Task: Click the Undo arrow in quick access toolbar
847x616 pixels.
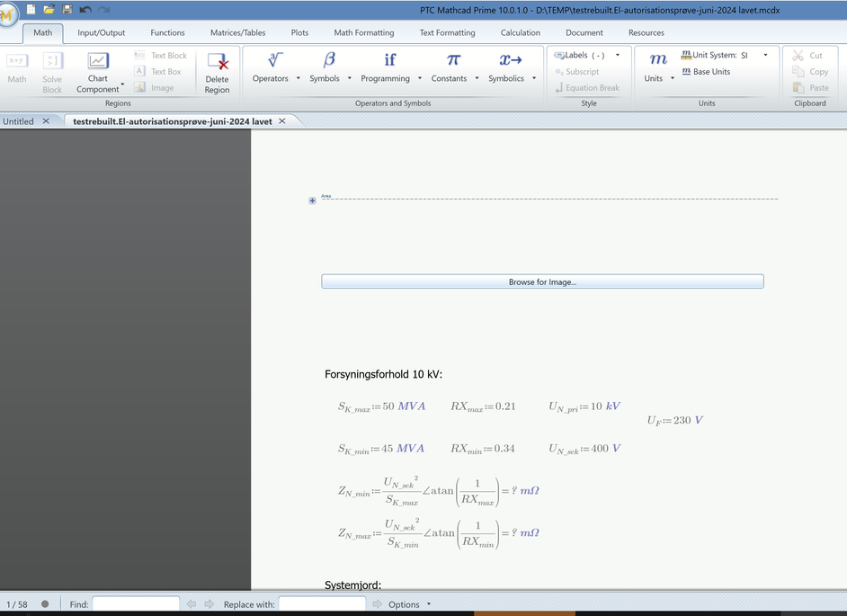Action: coord(85,9)
